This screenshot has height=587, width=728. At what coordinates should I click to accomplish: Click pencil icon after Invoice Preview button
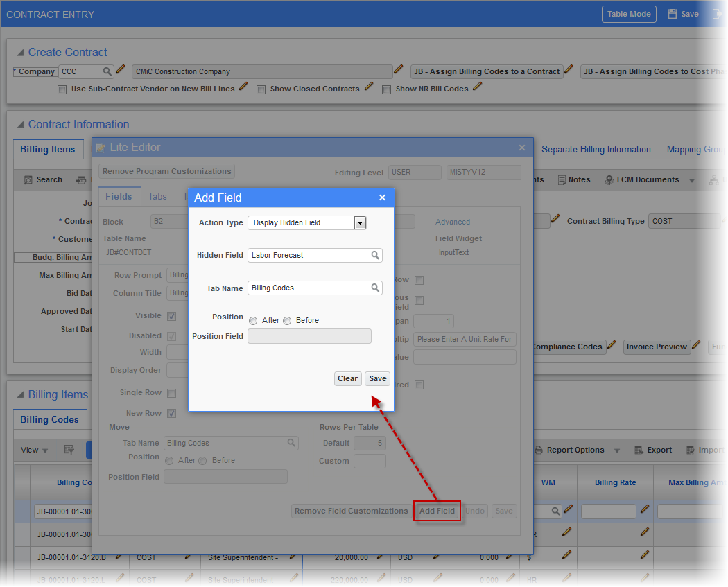[x=696, y=344]
